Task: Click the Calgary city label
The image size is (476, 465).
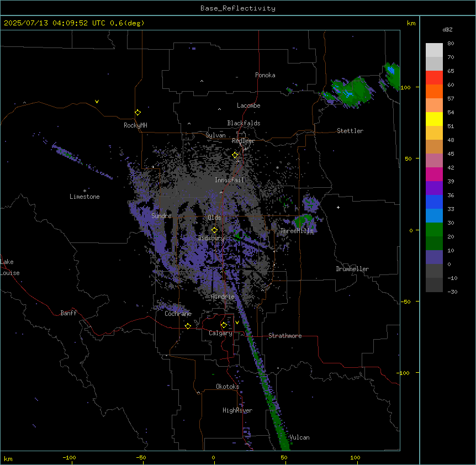Action: point(221,333)
